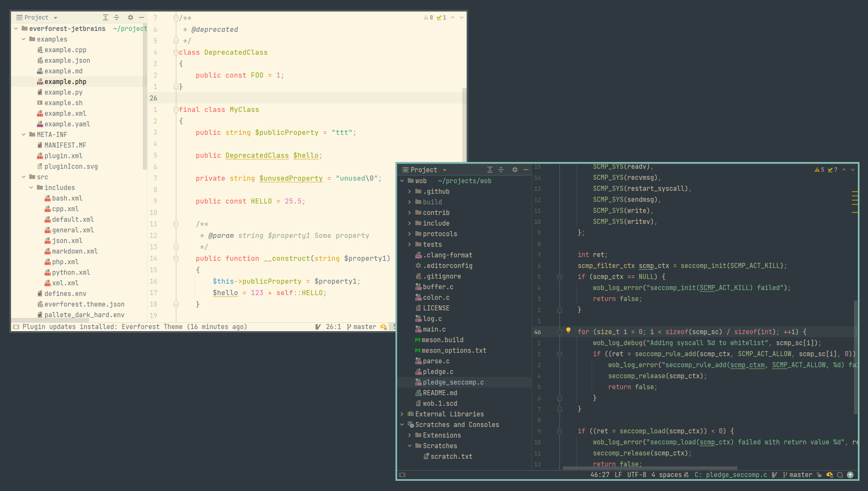Toggle tool window bars icon in light status bar
The height and width of the screenshot is (491, 868).
click(16, 327)
